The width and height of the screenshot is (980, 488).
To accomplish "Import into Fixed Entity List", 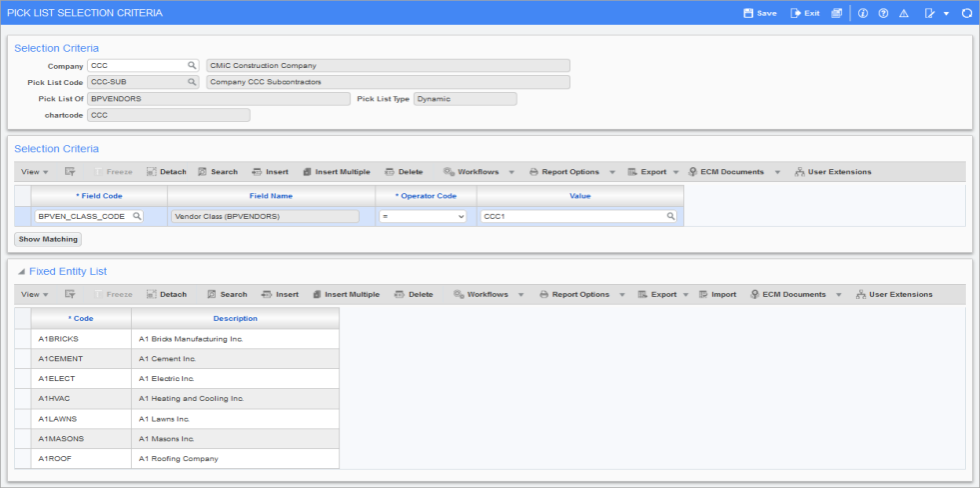I will coord(717,294).
